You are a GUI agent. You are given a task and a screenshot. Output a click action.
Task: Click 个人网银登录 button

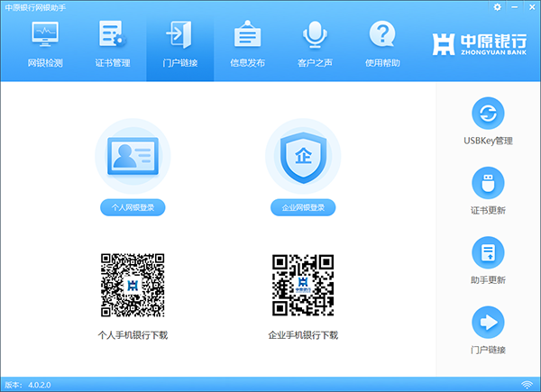(x=133, y=207)
